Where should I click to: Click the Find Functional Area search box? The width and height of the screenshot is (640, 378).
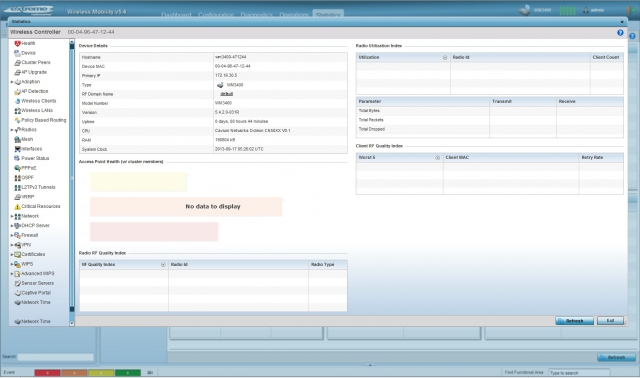[x=578, y=373]
